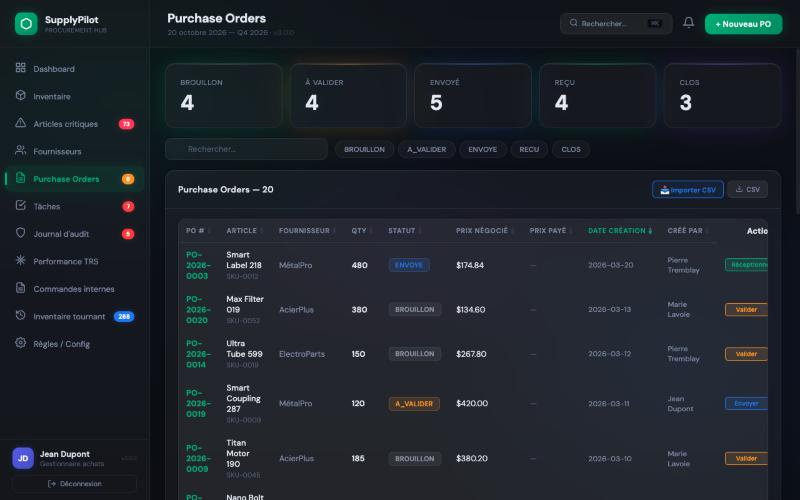Screen dimensions: 800x500
Task: Log out with the Déconnexion button
Action: click(74, 484)
